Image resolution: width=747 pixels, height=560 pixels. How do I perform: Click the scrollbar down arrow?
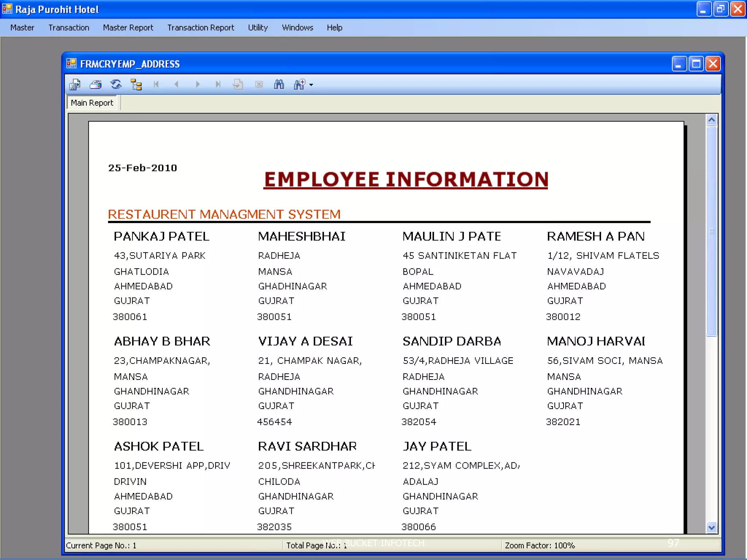pyautogui.click(x=712, y=528)
